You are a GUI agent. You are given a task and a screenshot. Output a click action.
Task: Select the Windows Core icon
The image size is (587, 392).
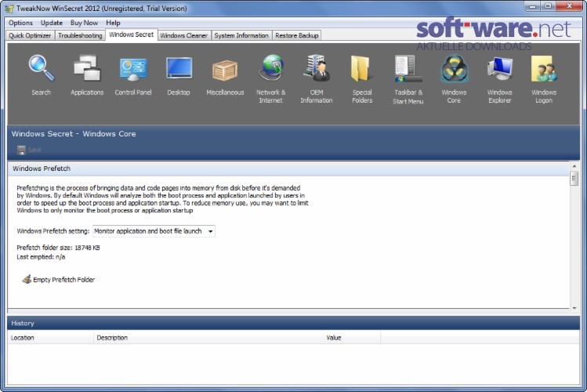tap(454, 69)
